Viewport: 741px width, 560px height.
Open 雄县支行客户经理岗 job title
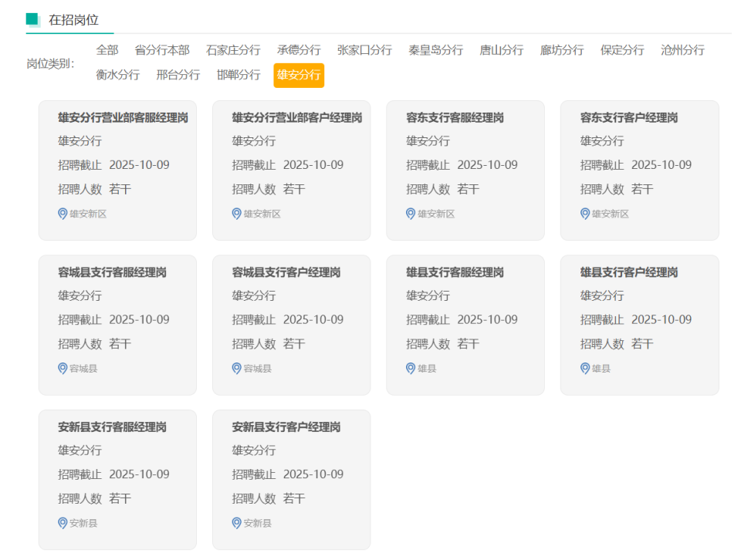pos(629,272)
